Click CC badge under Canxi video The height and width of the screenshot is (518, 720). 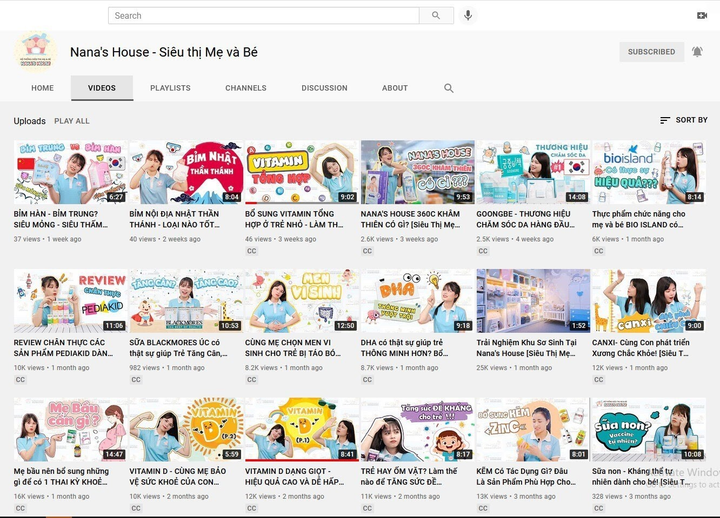pyautogui.click(x=599, y=380)
